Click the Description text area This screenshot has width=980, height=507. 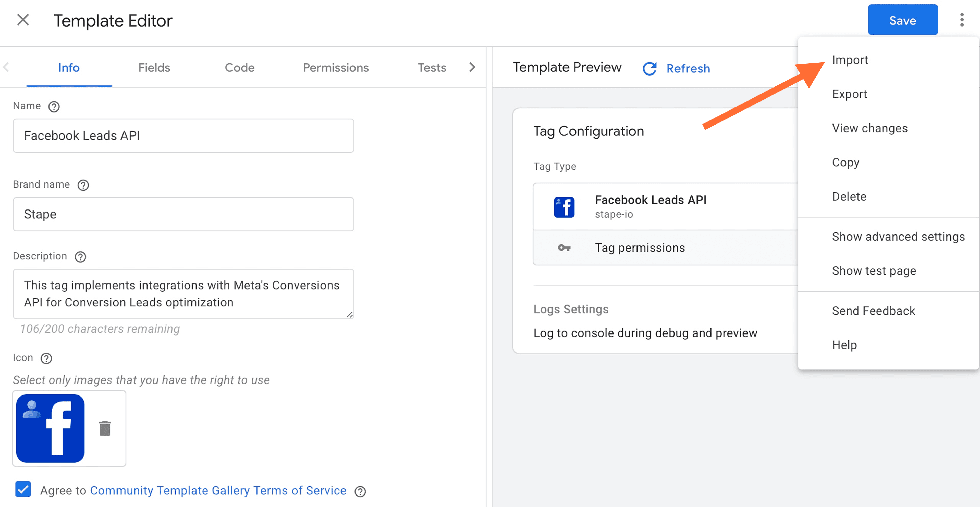[x=183, y=294]
